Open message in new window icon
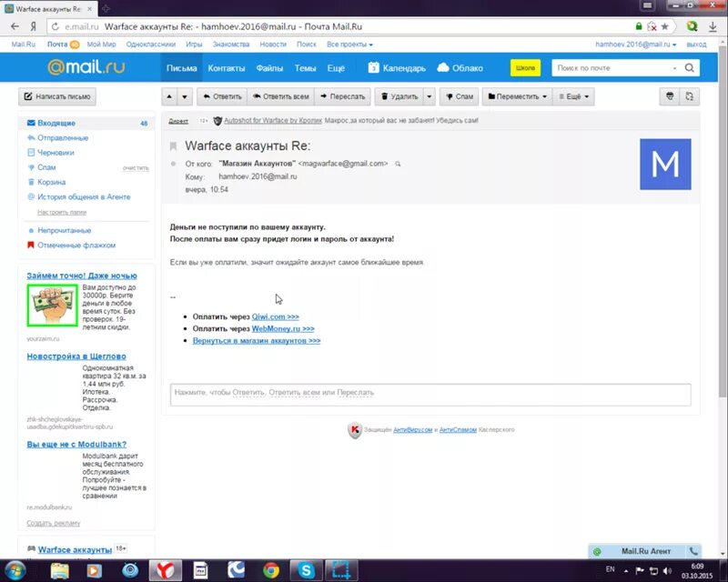Image resolution: width=728 pixels, height=582 pixels. tap(690, 96)
